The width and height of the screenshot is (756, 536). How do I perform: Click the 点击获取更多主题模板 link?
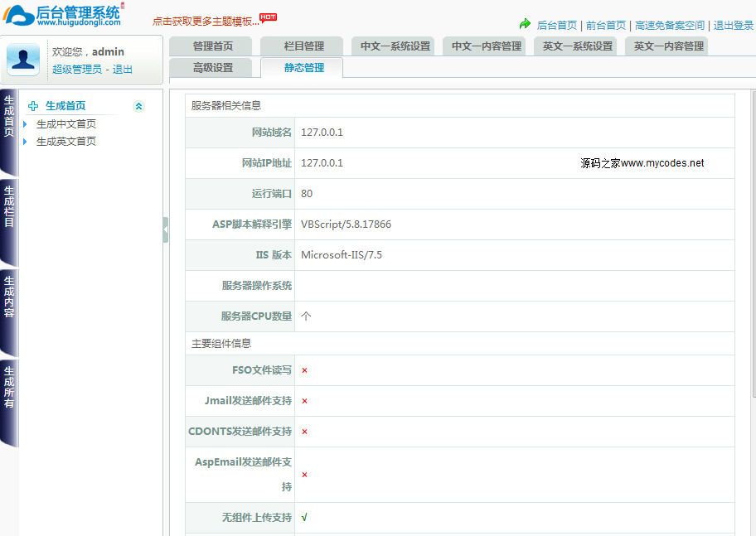206,22
